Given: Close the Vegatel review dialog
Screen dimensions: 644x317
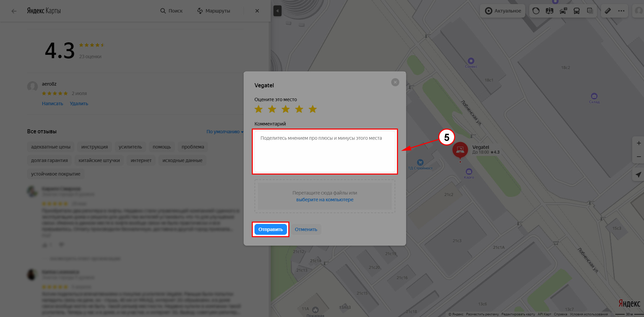Looking at the screenshot, I should click(x=395, y=82).
